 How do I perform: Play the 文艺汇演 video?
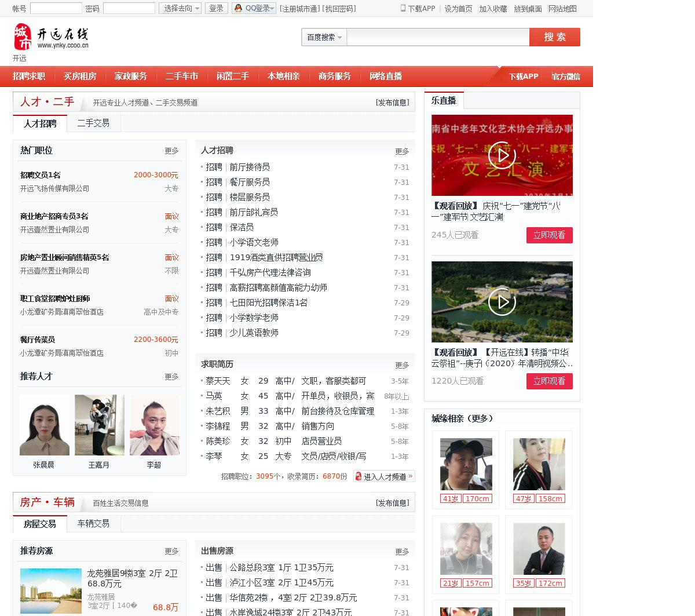click(x=502, y=155)
